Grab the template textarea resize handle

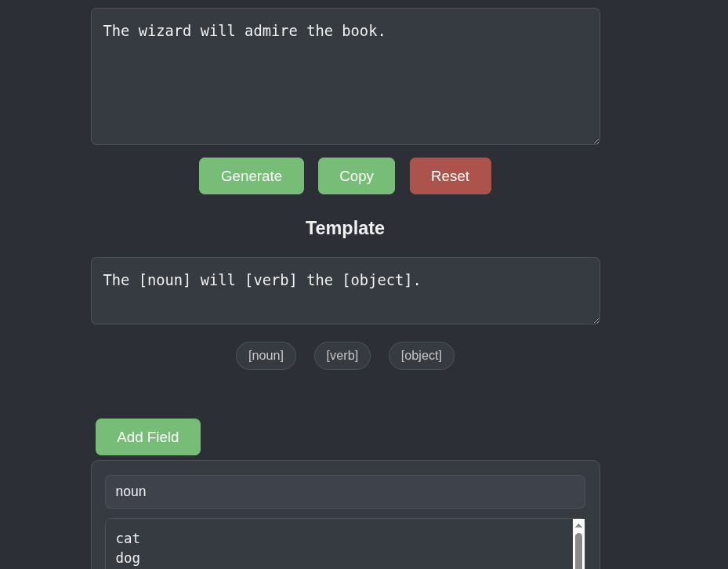point(595,320)
